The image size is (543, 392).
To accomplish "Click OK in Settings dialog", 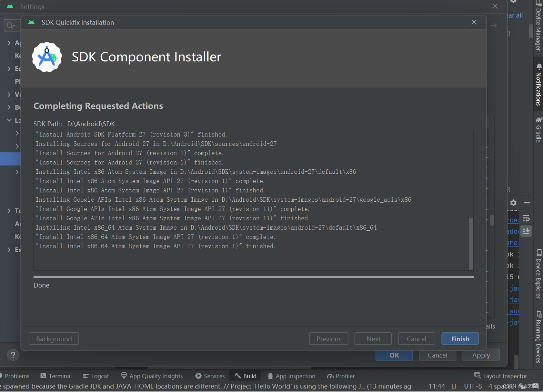I will tap(394, 355).
